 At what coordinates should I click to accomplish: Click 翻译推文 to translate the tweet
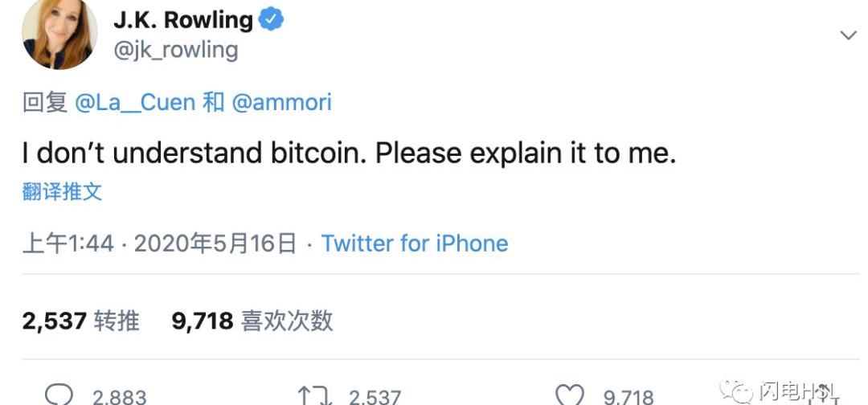point(63,191)
